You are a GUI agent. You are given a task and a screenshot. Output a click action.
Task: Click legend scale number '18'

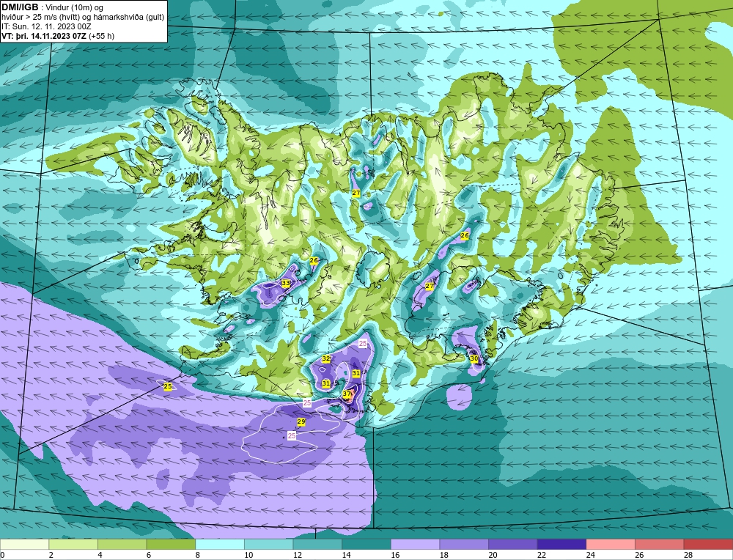443,555
